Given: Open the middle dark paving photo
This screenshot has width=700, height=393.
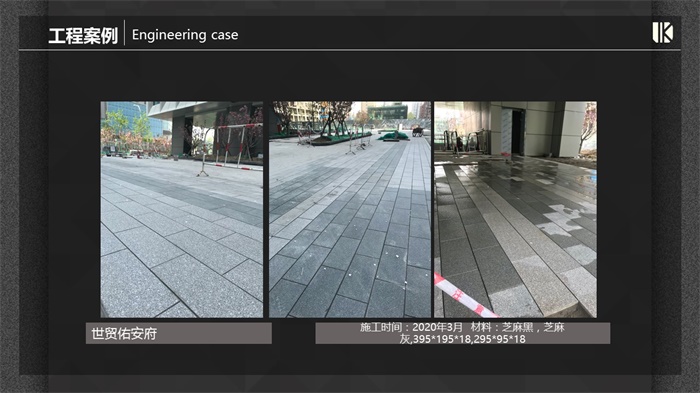Looking at the screenshot, I should (350, 209).
